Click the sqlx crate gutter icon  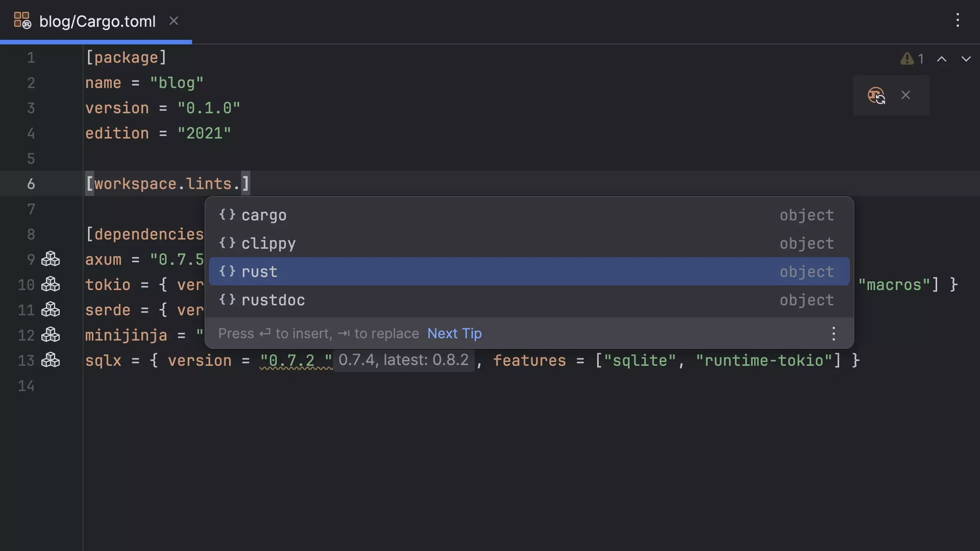(x=51, y=360)
